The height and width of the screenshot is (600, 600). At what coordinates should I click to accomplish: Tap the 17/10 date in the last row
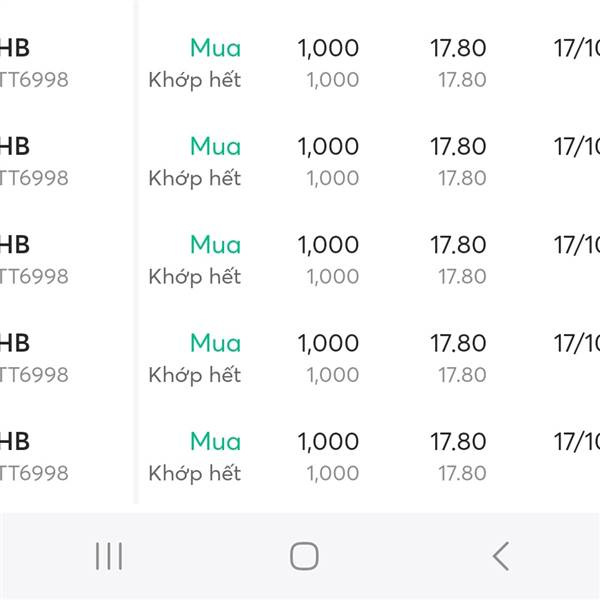click(x=577, y=441)
